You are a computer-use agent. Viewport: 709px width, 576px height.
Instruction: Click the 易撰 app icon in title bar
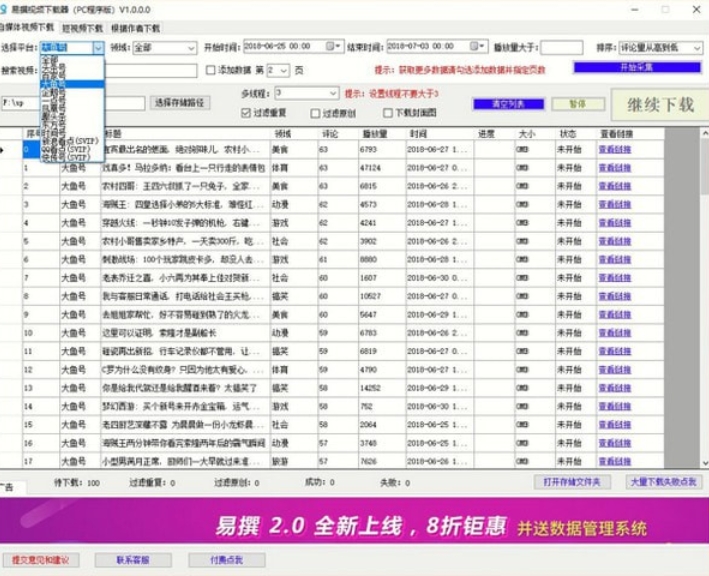[x=6, y=8]
